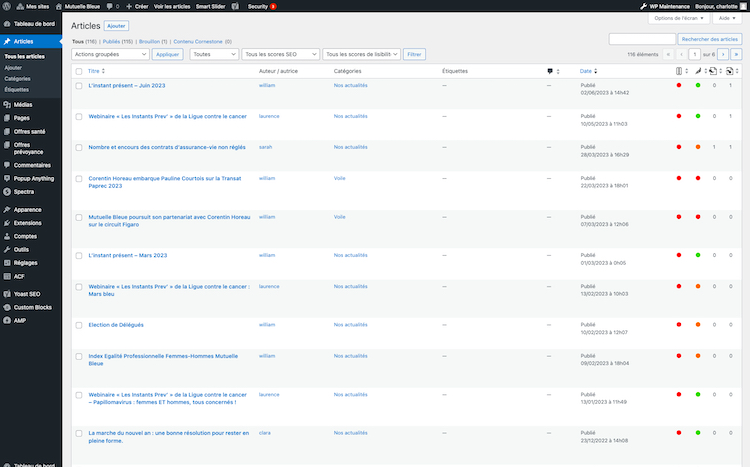This screenshot has width=750, height=467.
Task: Select all articles with header checkbox
Action: coord(77,71)
